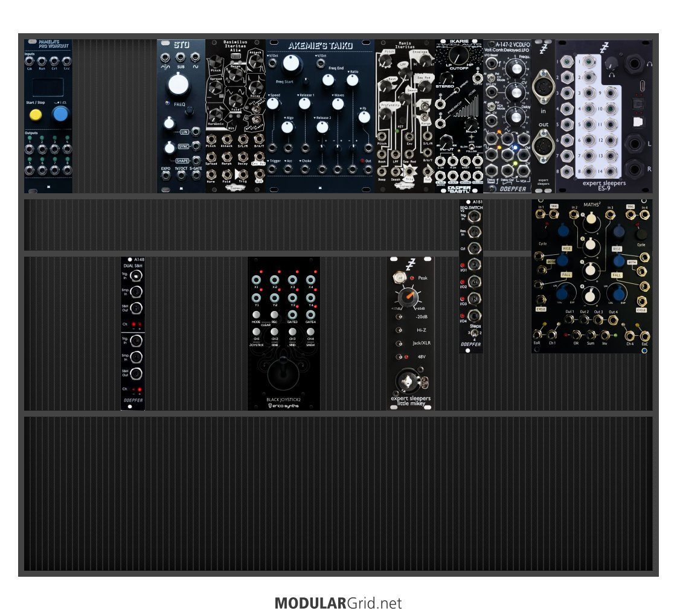Toggle the Hi-Z switch on Little Mikey
677x616 pixels.
click(399, 330)
